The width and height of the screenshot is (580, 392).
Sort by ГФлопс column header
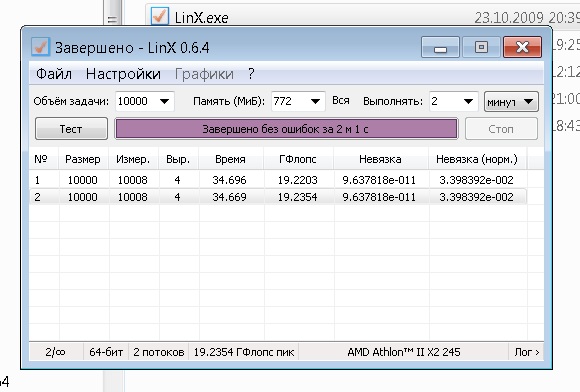(x=299, y=159)
